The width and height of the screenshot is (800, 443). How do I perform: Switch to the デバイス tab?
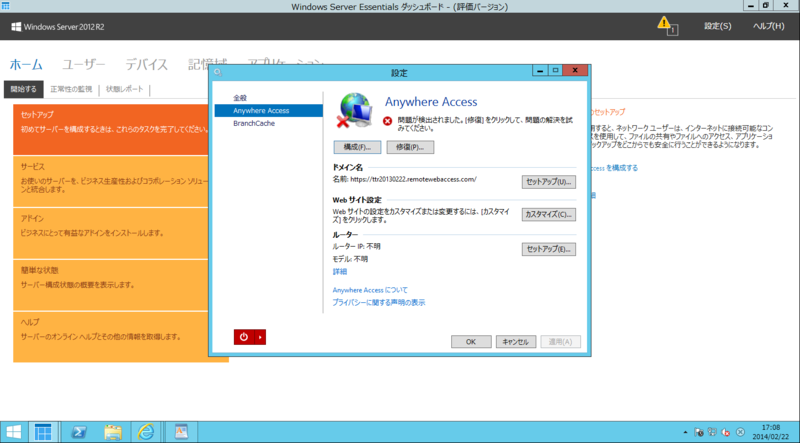(146, 64)
